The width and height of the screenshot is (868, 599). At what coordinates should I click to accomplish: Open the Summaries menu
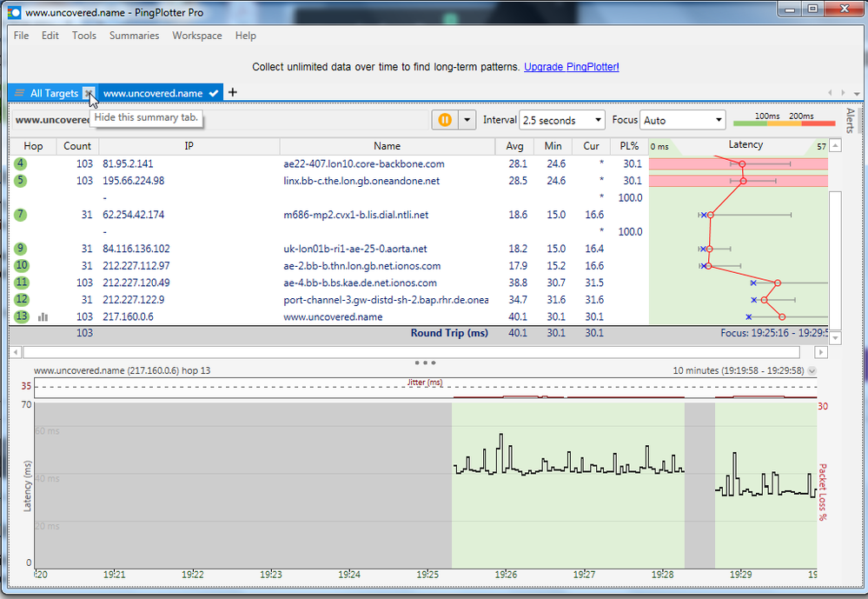[134, 36]
